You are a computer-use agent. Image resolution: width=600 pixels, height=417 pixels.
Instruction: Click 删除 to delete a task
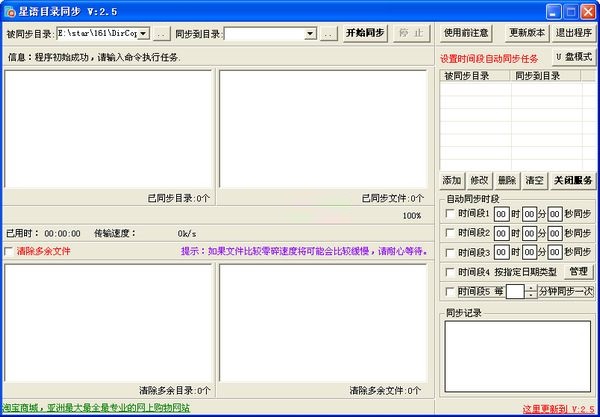(x=507, y=181)
